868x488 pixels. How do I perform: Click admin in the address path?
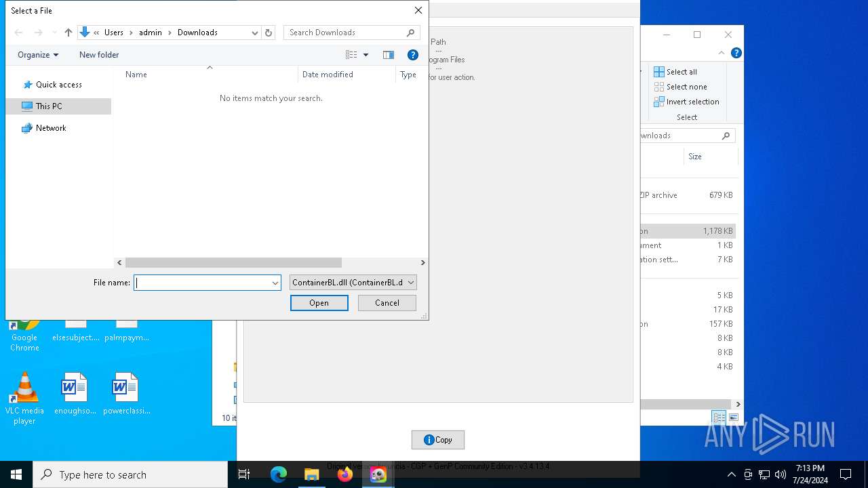151,33
